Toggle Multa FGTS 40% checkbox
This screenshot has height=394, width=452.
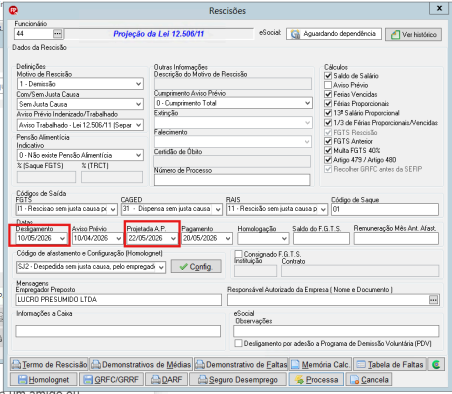328,150
